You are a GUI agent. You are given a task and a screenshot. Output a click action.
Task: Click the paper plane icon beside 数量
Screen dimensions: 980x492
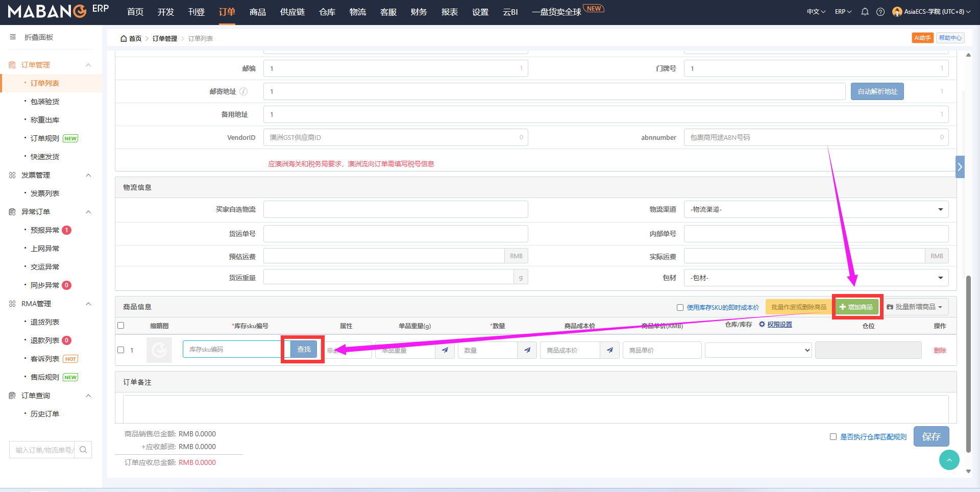point(527,350)
